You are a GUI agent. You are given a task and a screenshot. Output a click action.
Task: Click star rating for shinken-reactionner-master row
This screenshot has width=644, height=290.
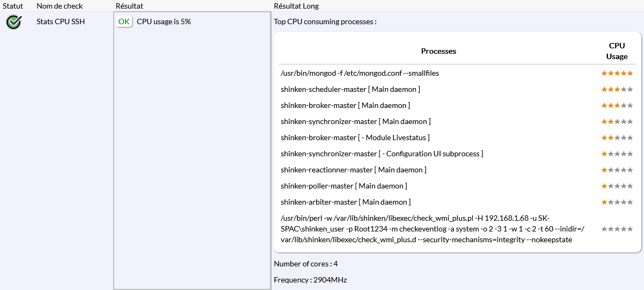(617, 170)
